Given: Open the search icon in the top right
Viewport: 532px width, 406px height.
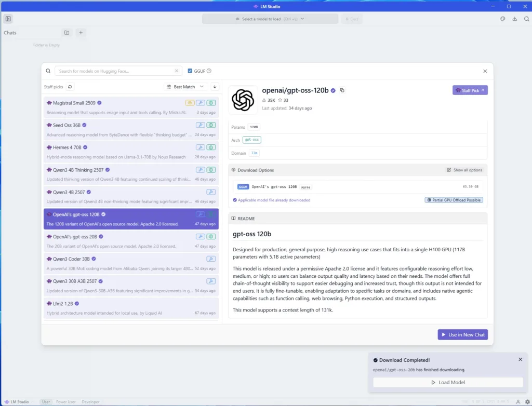Looking at the screenshot, I should tap(527, 19).
